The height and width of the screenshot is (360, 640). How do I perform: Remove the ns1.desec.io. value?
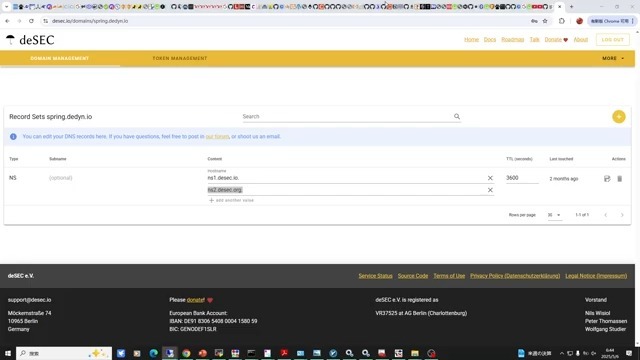click(490, 178)
